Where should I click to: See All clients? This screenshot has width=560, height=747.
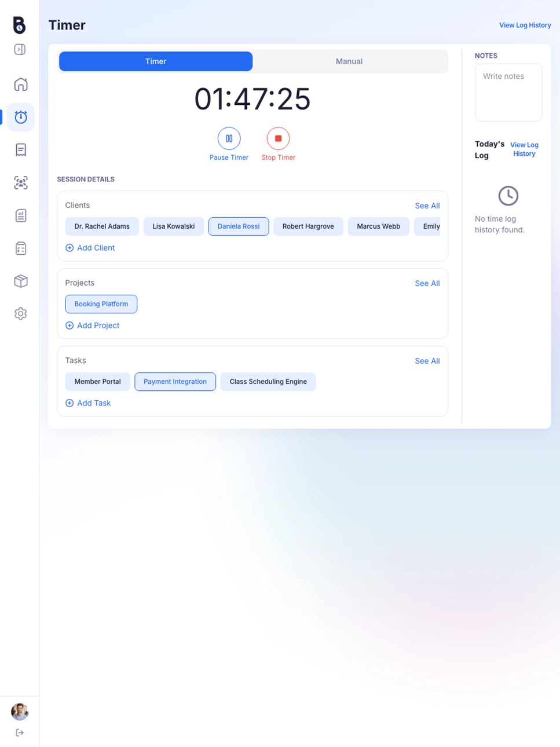(x=427, y=206)
